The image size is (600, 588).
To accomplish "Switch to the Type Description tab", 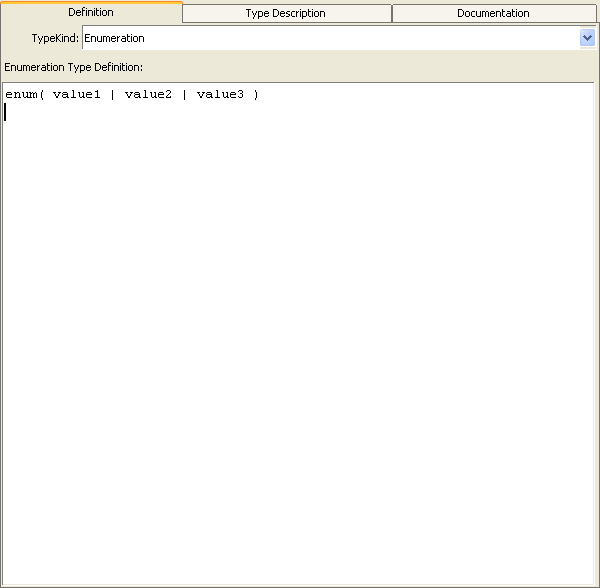I will point(286,13).
